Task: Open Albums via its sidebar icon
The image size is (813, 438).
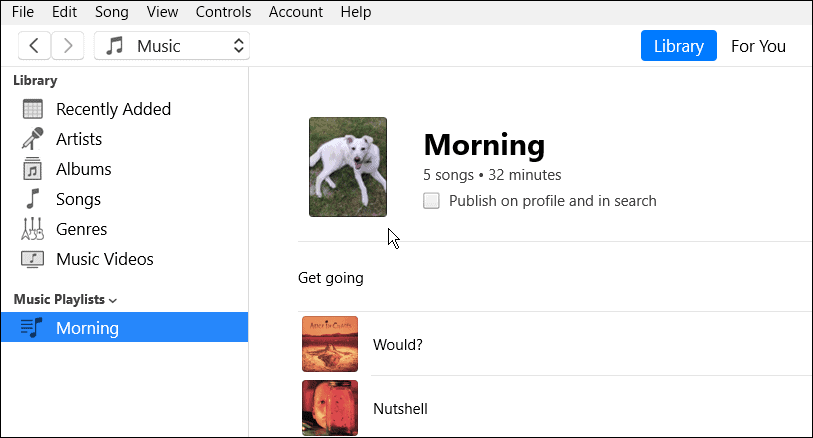Action: (33, 169)
